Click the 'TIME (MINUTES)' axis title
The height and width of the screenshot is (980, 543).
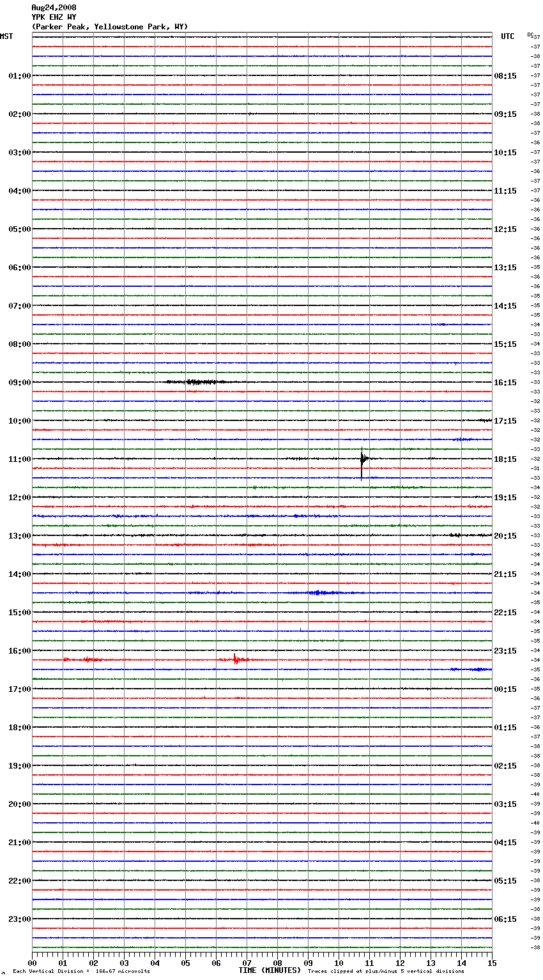[x=270, y=970]
